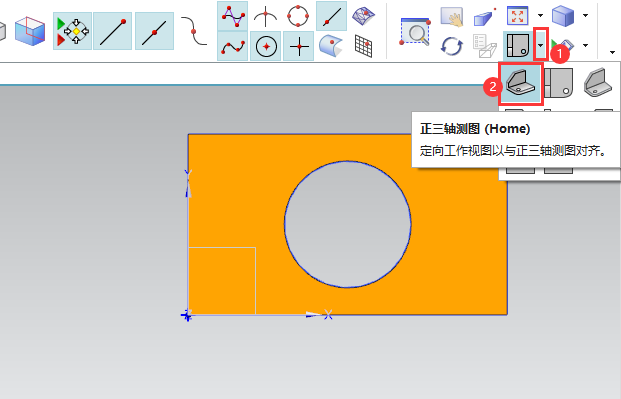Click the shaded cube display icon
Viewport: 621px width, 399px height.
(x=563, y=15)
